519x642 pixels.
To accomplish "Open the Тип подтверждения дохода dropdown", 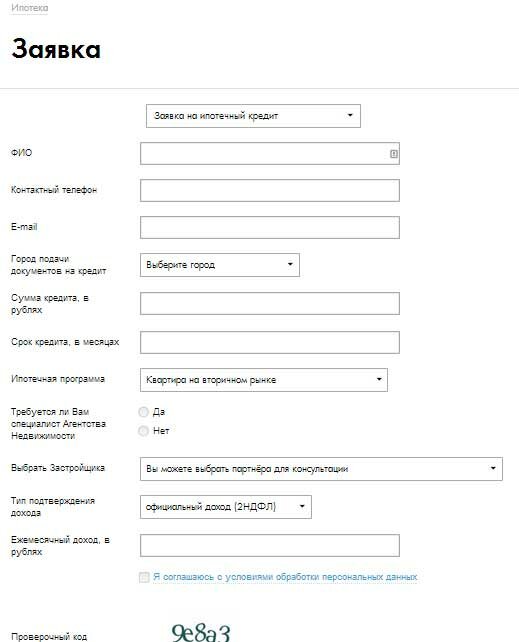I will point(226,507).
